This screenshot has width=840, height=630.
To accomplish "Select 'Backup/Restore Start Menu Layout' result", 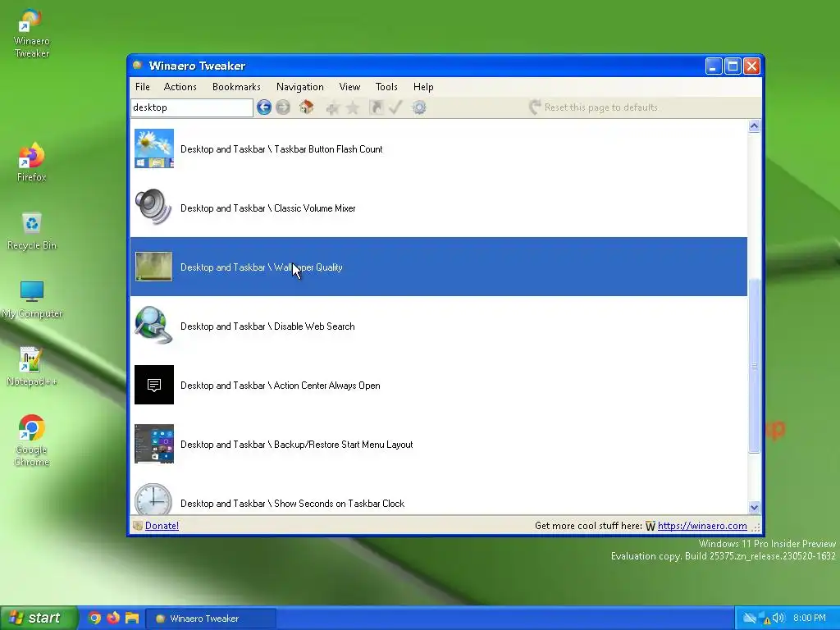I will [438, 444].
